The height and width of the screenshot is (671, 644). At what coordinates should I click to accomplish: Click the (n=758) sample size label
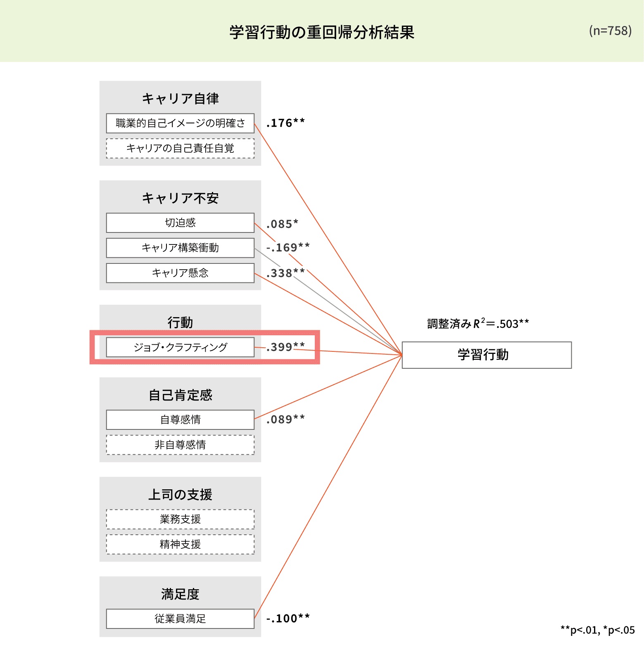[x=610, y=31]
